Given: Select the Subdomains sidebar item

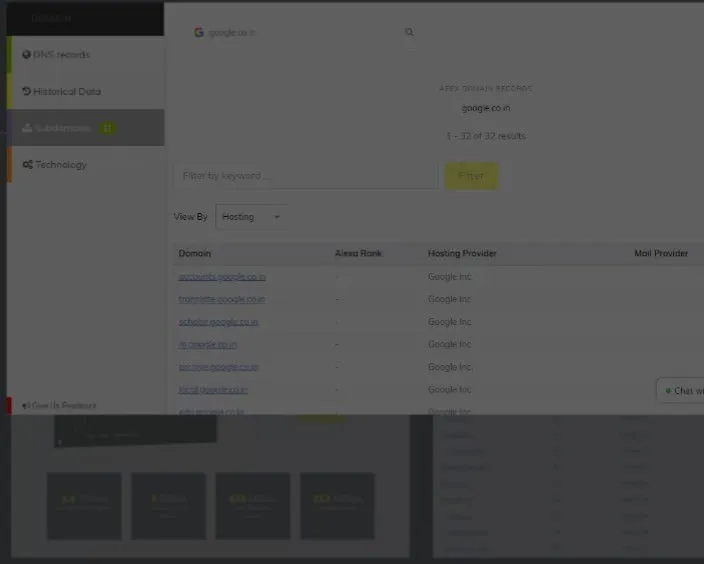Looking at the screenshot, I should pos(85,128).
